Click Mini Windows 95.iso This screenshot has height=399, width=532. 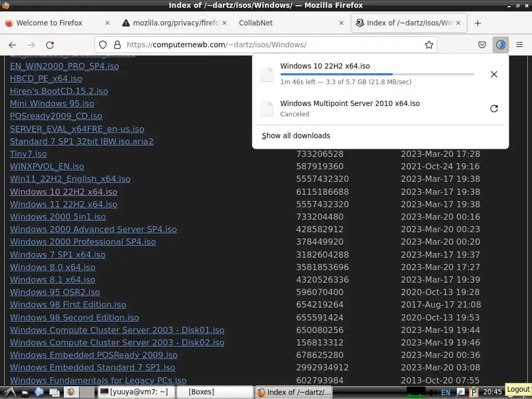click(52, 104)
